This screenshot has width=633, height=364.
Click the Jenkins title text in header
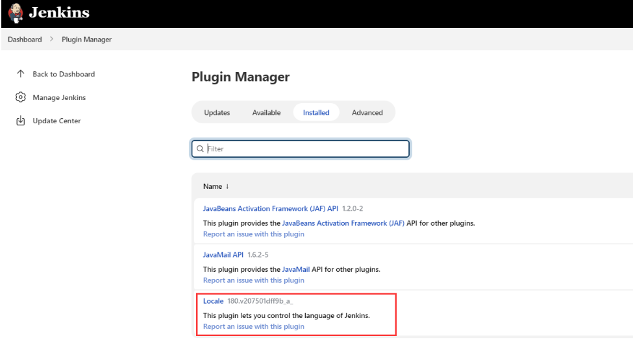click(x=59, y=13)
